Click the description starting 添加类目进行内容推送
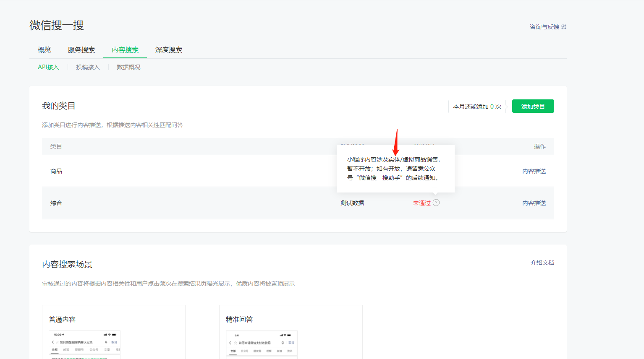This screenshot has width=644, height=359. tap(113, 125)
